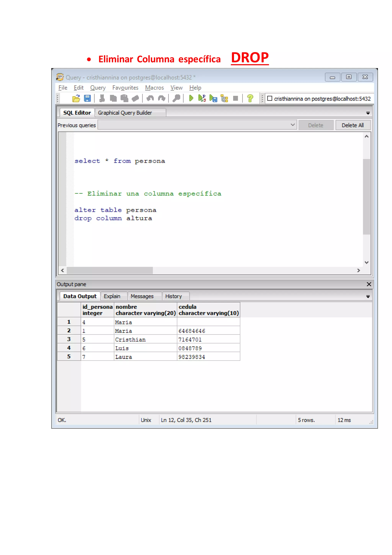Viewport: 392px width, 555px height.
Task: Click the 'select * from persona' line
Action: pyautogui.click(x=120, y=161)
